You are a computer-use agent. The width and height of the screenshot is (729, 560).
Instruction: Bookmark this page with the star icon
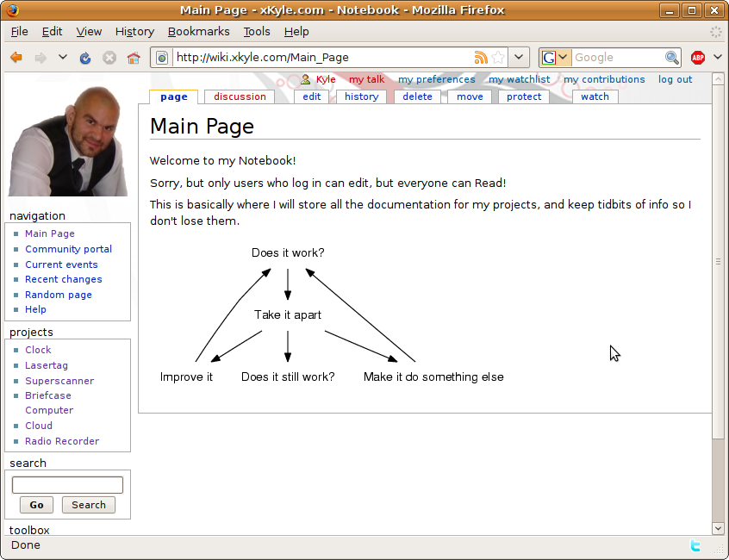tap(498, 58)
